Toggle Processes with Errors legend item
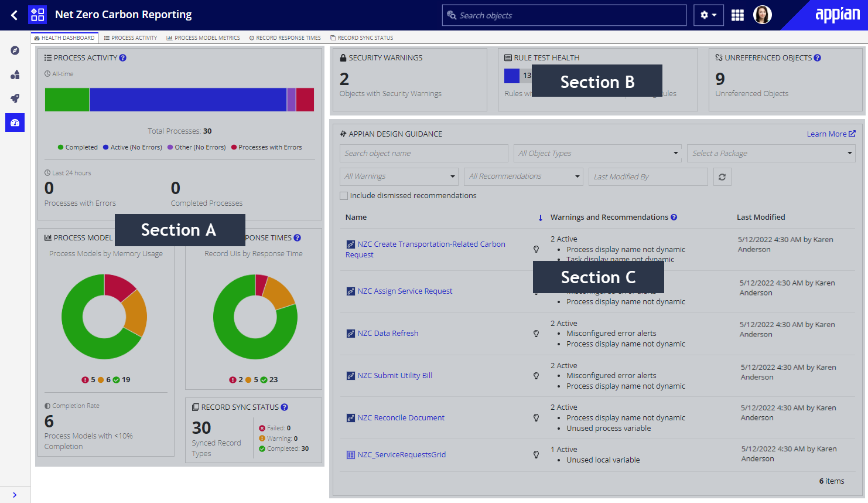 [x=266, y=147]
